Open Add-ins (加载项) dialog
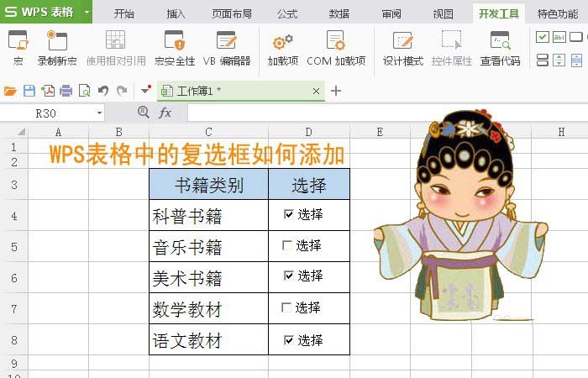Image resolution: width=588 pixels, height=378 pixels. [x=282, y=40]
